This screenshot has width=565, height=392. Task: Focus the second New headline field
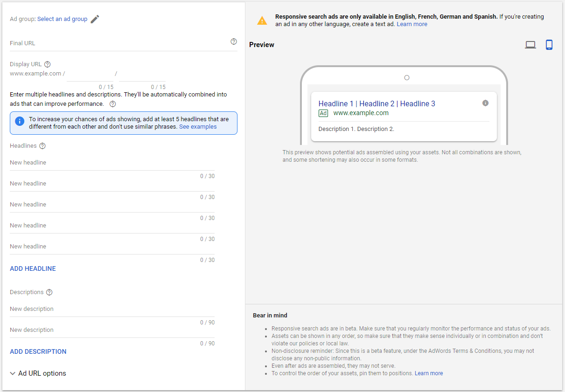tap(112, 184)
